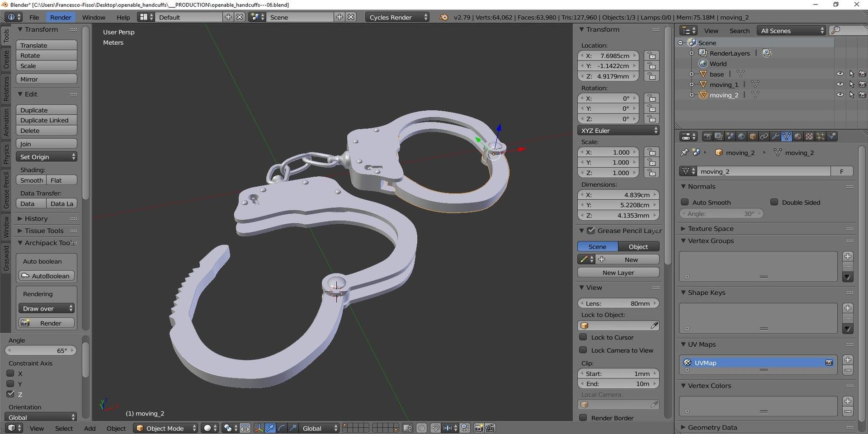This screenshot has height=434, width=868.
Task: Enable the Auto Smooth checkbox
Action: [x=685, y=202]
